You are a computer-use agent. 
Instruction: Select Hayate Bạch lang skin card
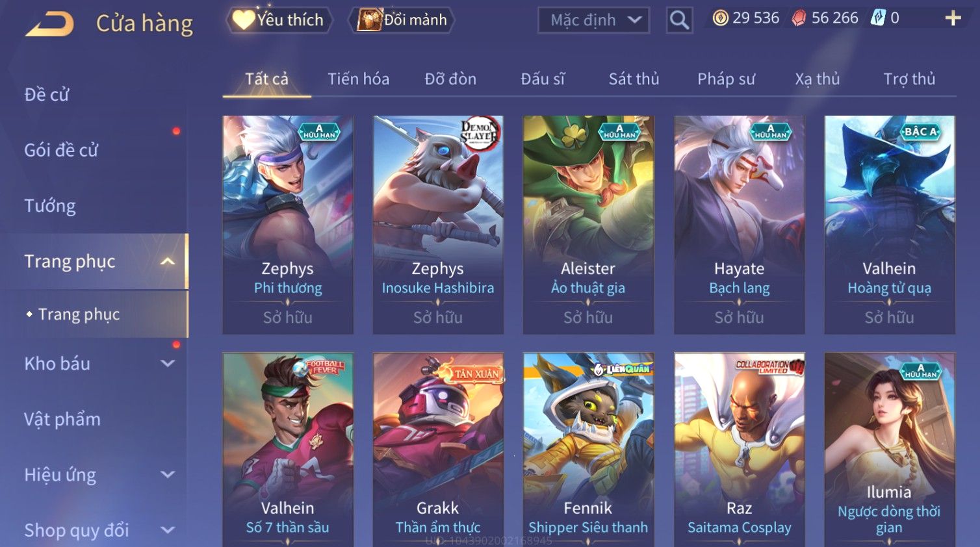(740, 225)
